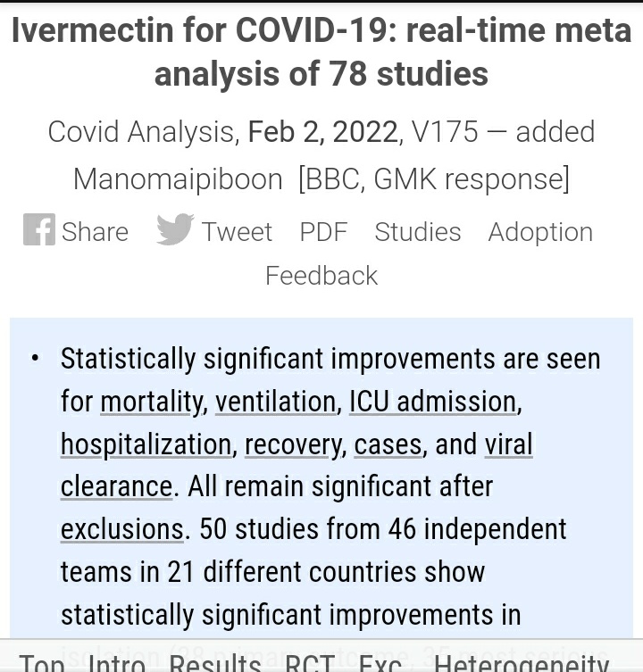
Task: Open the Studies link
Action: (x=418, y=232)
